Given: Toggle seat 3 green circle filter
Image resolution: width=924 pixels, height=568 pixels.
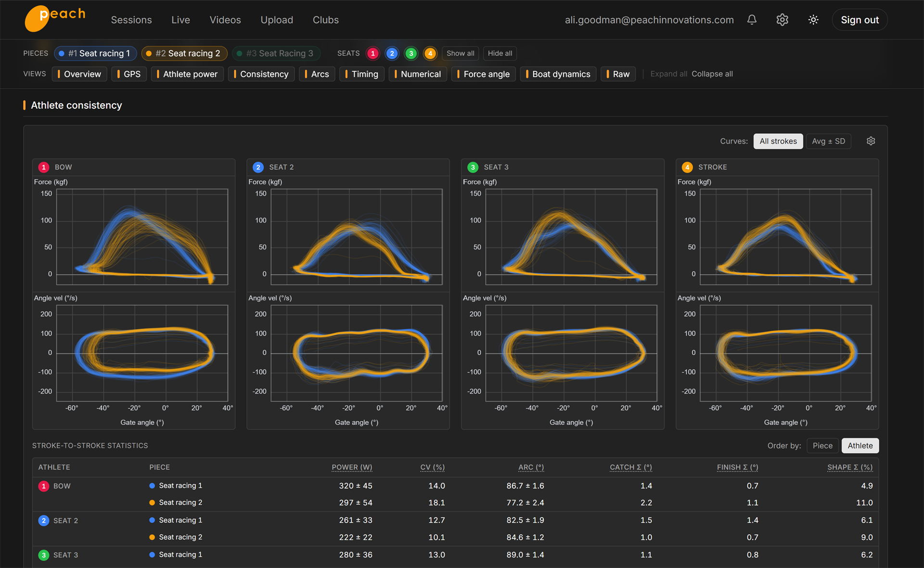Looking at the screenshot, I should [411, 53].
